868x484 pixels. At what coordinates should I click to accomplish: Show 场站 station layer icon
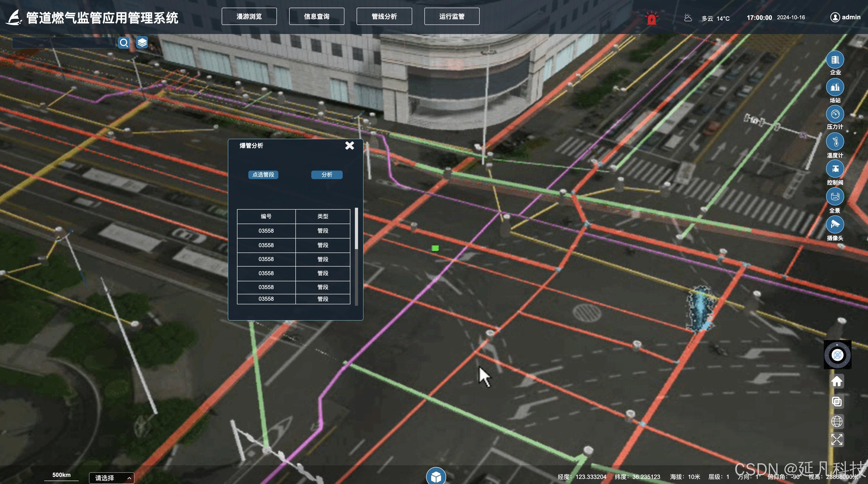point(835,88)
